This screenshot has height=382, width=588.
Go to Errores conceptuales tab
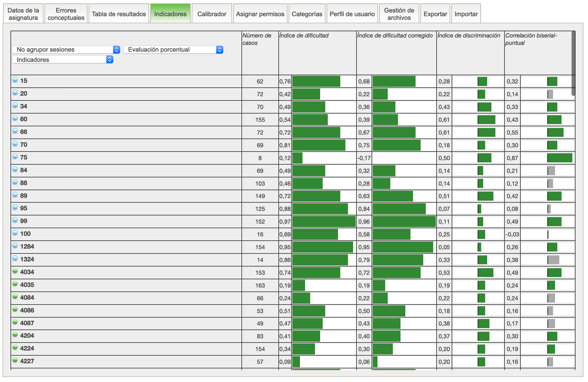pyautogui.click(x=66, y=14)
